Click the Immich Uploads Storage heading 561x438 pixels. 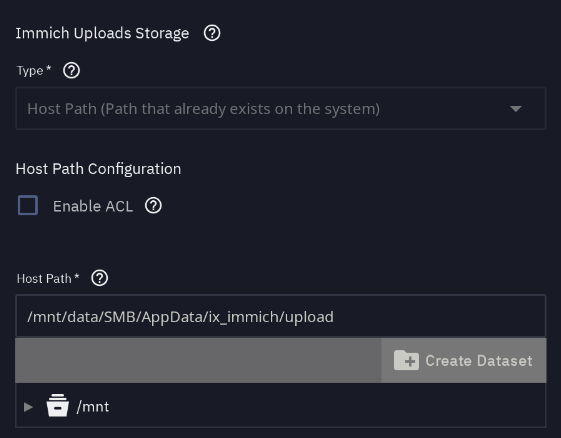[102, 33]
